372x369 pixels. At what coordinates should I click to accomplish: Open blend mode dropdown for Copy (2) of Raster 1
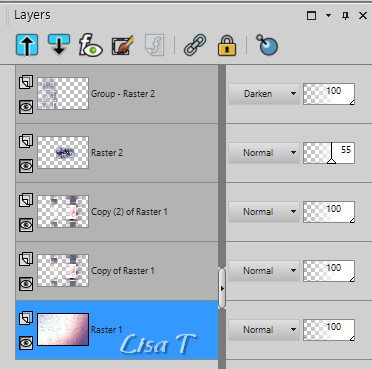264,212
